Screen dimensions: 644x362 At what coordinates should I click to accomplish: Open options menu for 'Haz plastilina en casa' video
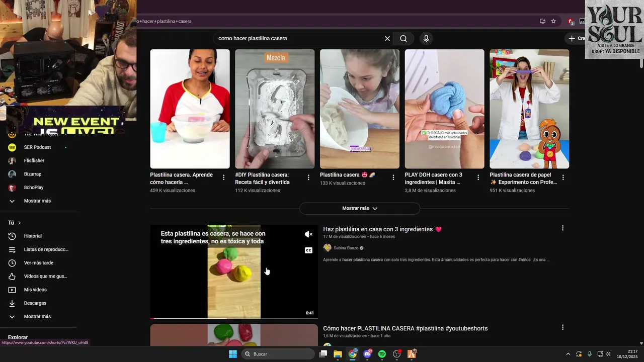(562, 228)
